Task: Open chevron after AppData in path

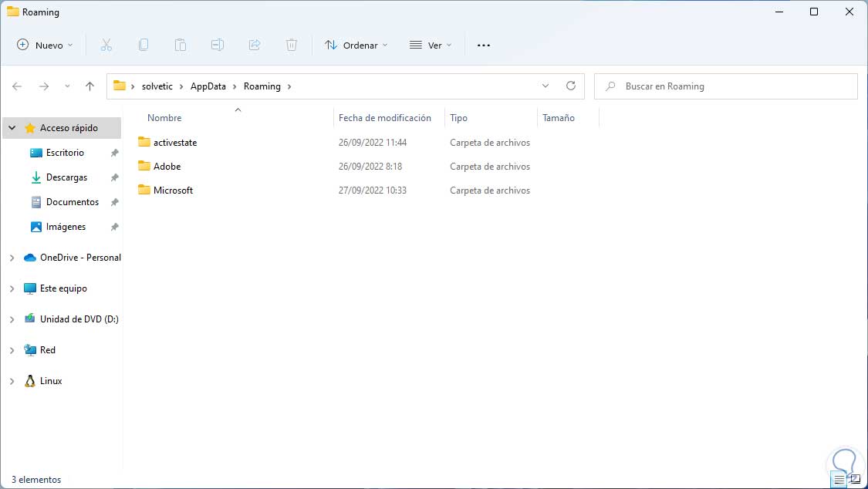Action: (x=234, y=86)
